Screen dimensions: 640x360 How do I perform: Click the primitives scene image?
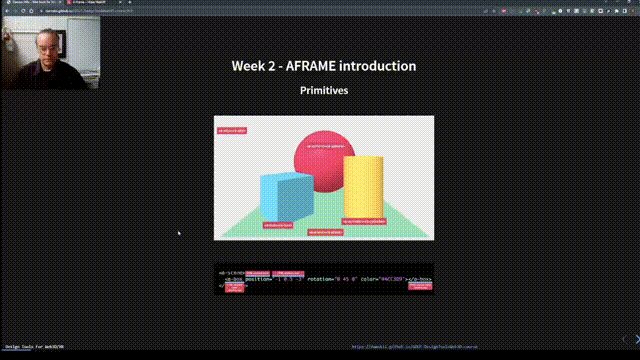(x=324, y=178)
